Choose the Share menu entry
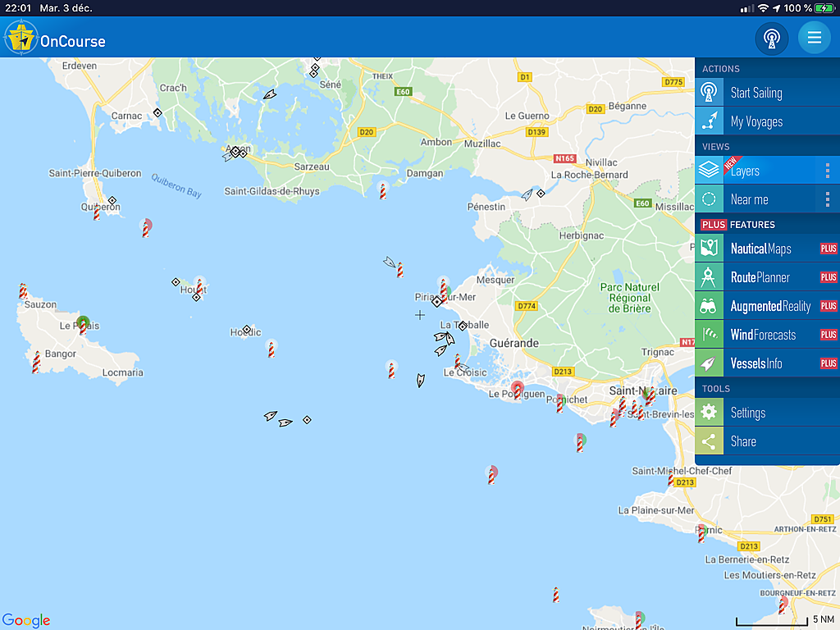Screen dimensions: 840x630 [x=767, y=441]
